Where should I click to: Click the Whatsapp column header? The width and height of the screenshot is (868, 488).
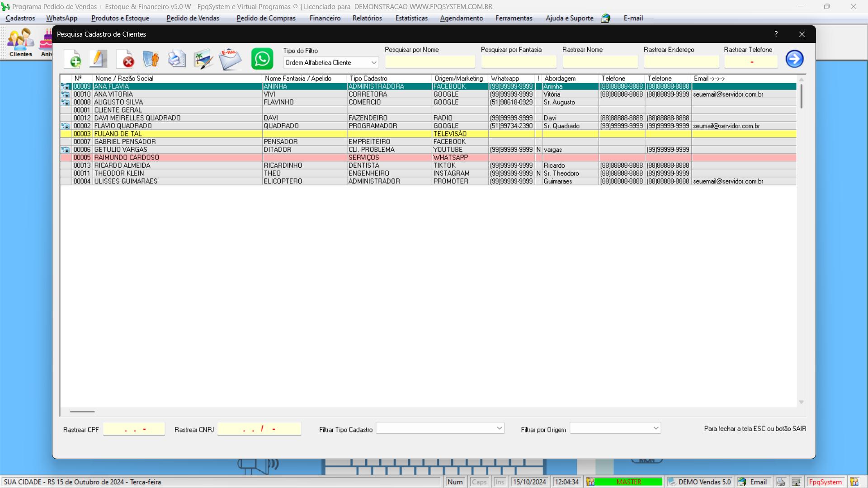(x=511, y=79)
